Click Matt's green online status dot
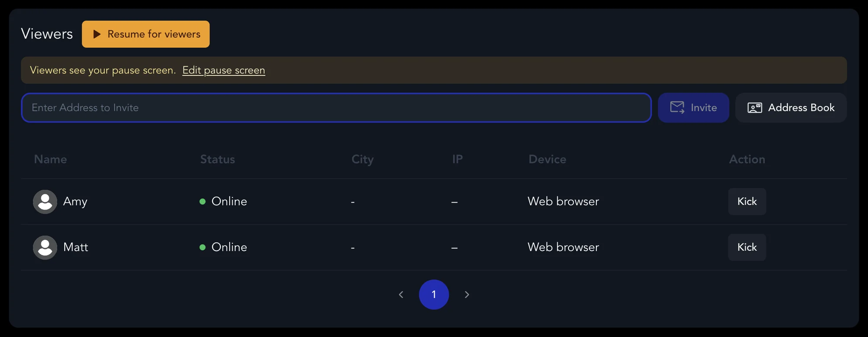This screenshot has width=868, height=337. (x=202, y=247)
